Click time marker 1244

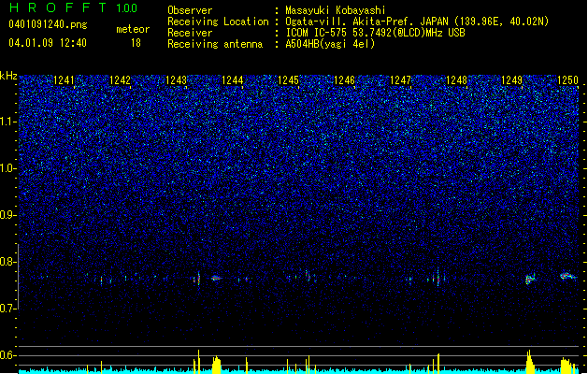[x=233, y=80]
